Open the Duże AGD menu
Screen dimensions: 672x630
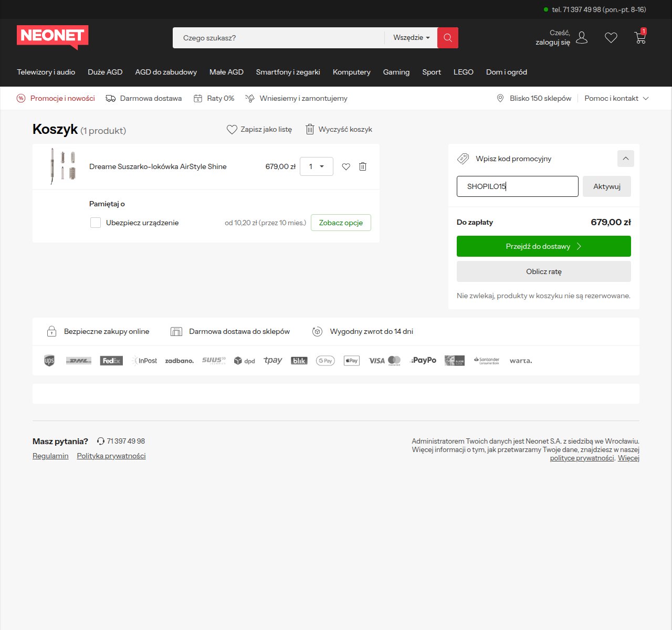(x=105, y=72)
